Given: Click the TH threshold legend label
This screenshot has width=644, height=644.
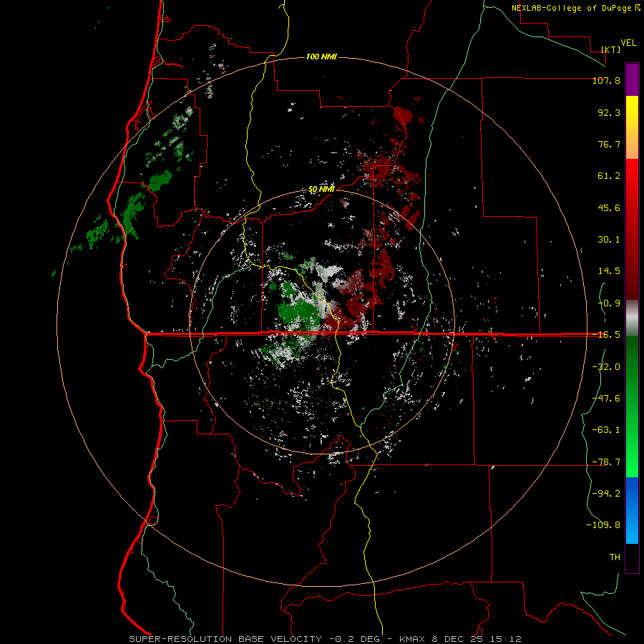Looking at the screenshot, I should pyautogui.click(x=615, y=557).
